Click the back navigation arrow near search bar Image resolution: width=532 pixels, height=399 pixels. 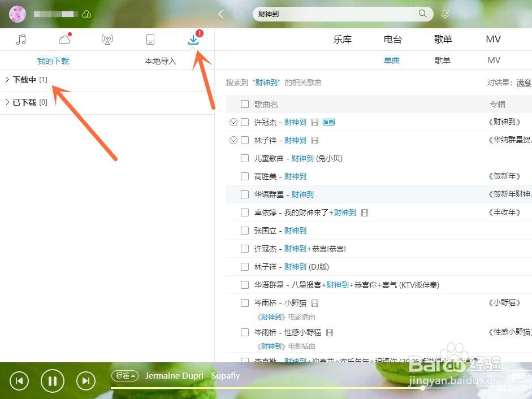click(220, 14)
